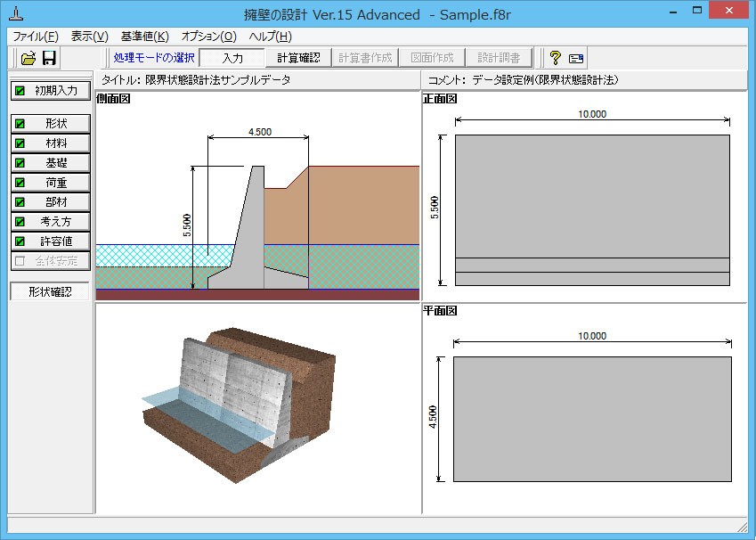Save data with the floppy disk icon
The image size is (756, 540).
49,58
